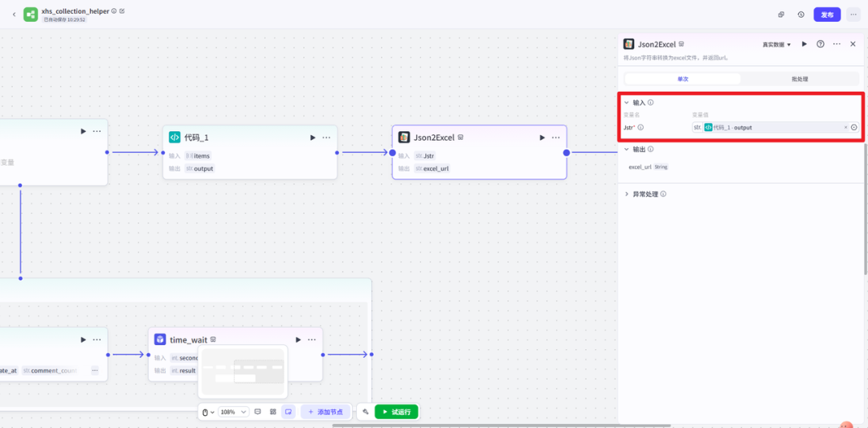868x428 pixels.
Task: Toggle the minimap in bottom toolbar
Action: [x=289, y=412]
